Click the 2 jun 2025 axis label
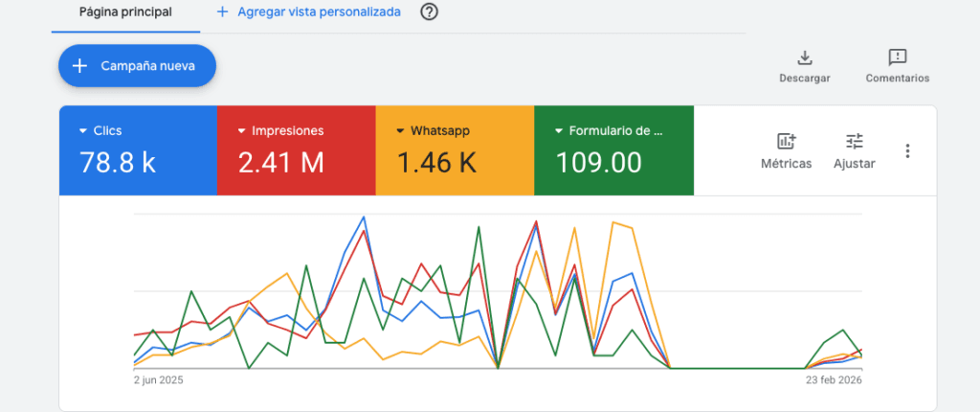This screenshot has height=412, width=980. (x=159, y=380)
